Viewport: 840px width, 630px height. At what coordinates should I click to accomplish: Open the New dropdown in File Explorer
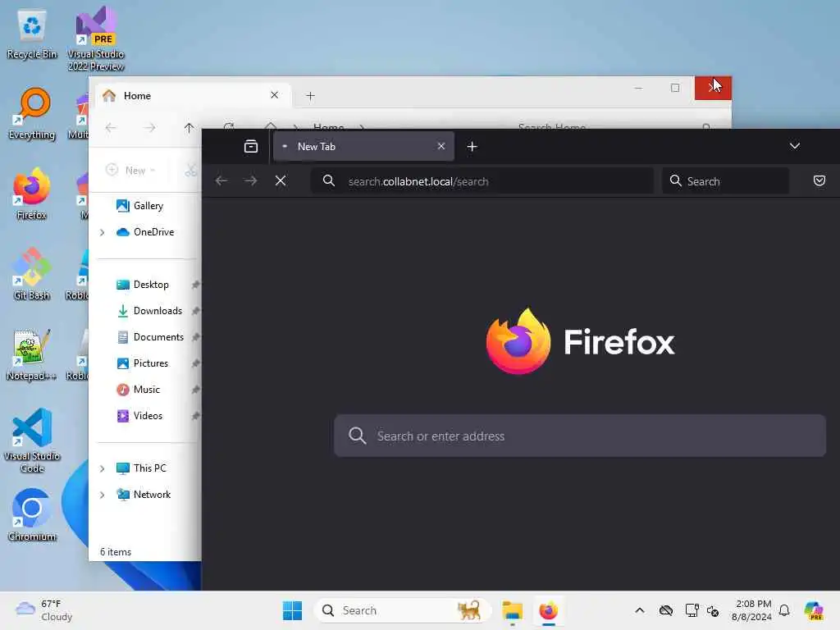pos(130,171)
